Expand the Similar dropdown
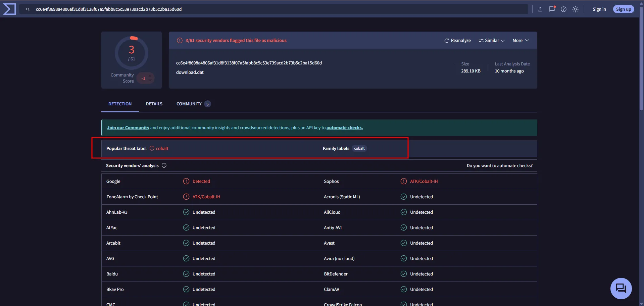The width and height of the screenshot is (644, 306). [492, 41]
